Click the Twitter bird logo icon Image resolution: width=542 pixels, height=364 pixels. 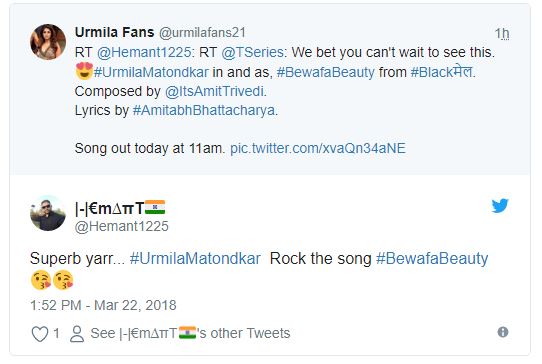click(500, 206)
